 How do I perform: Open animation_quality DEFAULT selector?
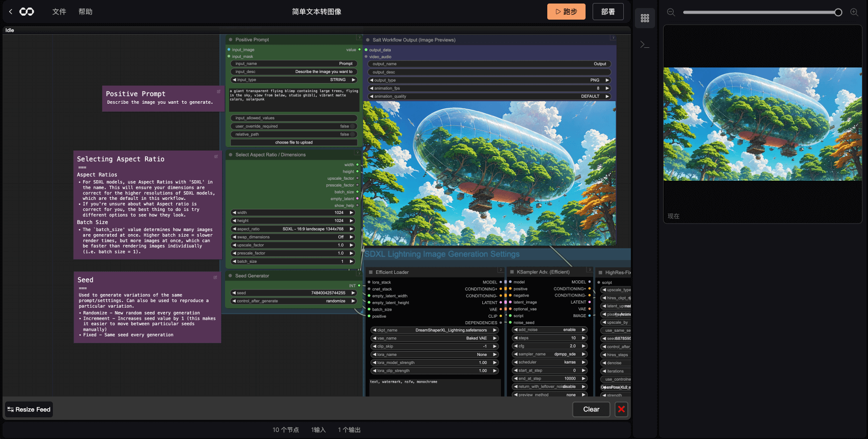[x=490, y=96]
